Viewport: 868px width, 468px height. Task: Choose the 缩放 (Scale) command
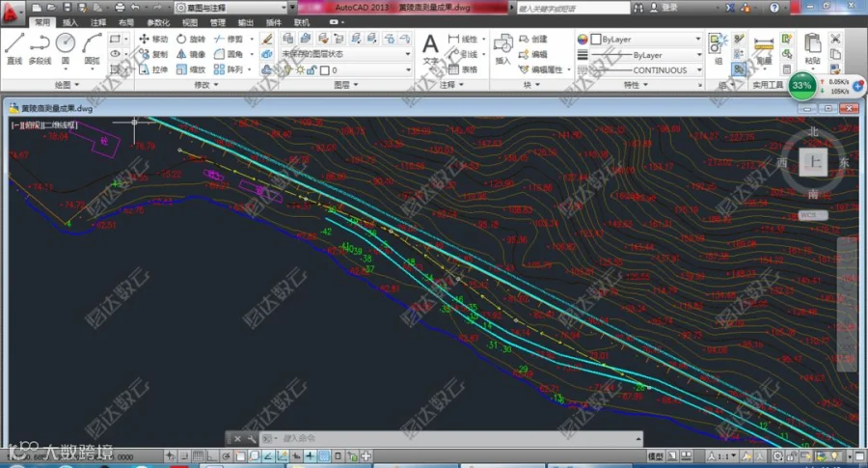tap(191, 69)
